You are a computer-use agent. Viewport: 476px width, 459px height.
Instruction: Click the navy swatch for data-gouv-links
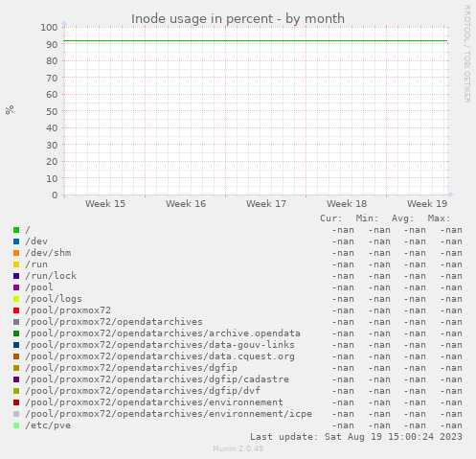(16, 345)
